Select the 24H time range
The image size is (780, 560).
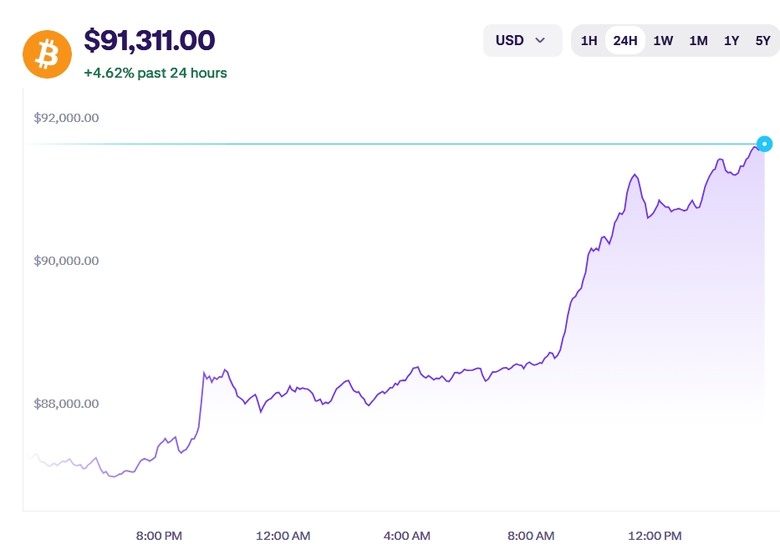[x=625, y=41]
